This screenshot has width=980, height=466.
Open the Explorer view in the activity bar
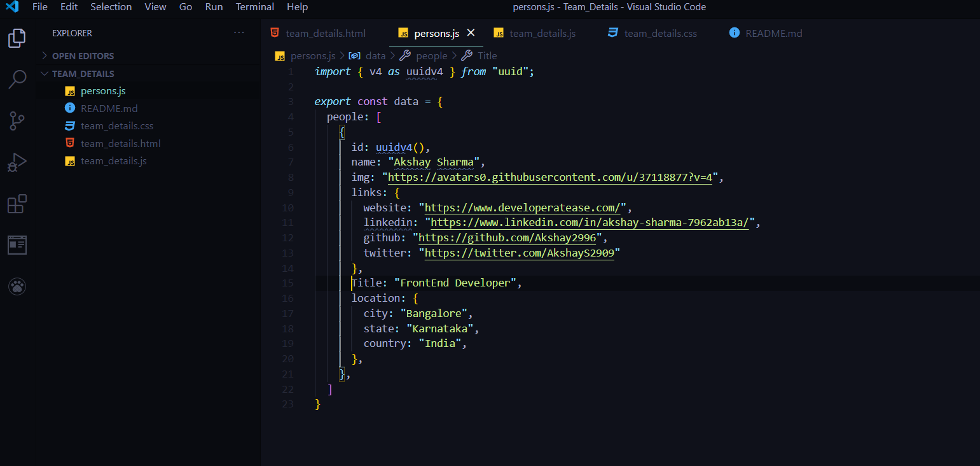coord(17,39)
